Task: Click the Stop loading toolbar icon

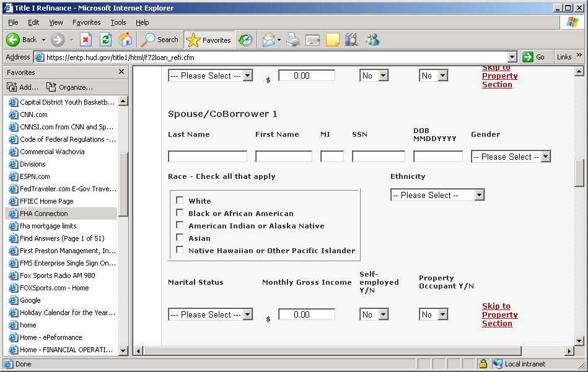Action: 86,40
